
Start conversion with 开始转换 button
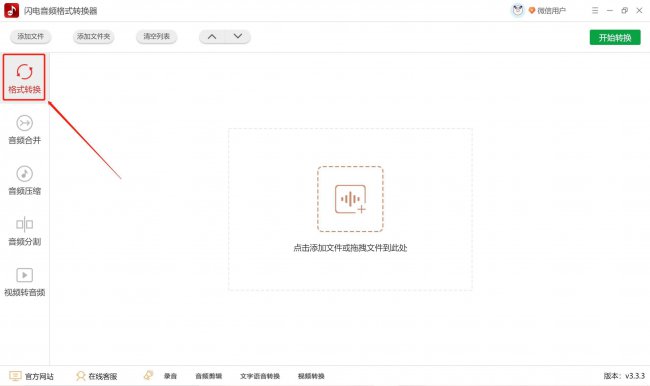click(615, 37)
